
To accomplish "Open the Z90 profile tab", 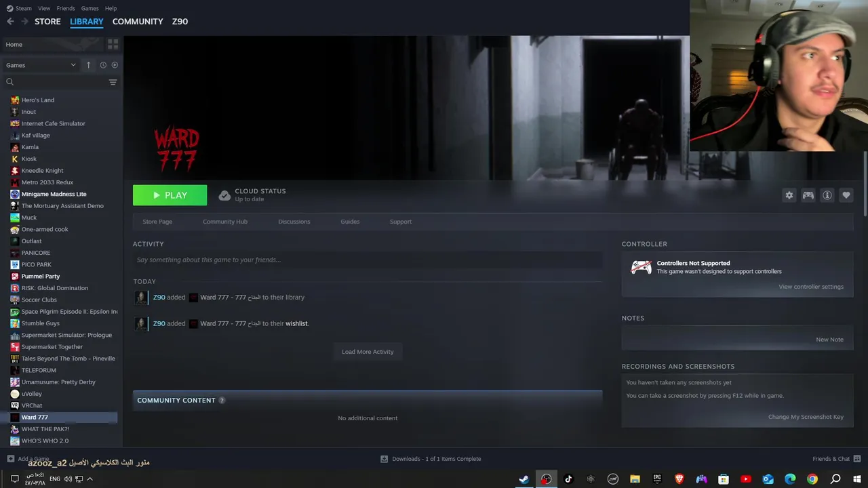I will click(180, 22).
